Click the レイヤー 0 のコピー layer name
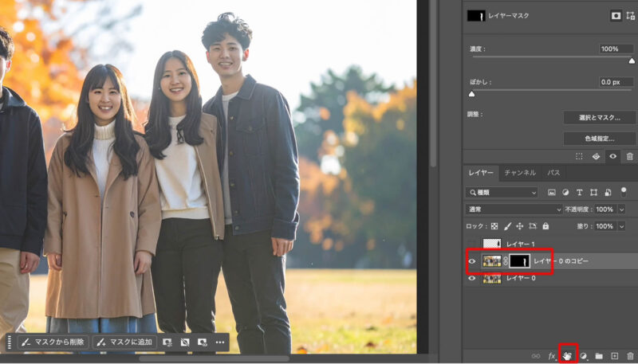Image resolution: width=638 pixels, height=364 pixels. [x=561, y=261]
